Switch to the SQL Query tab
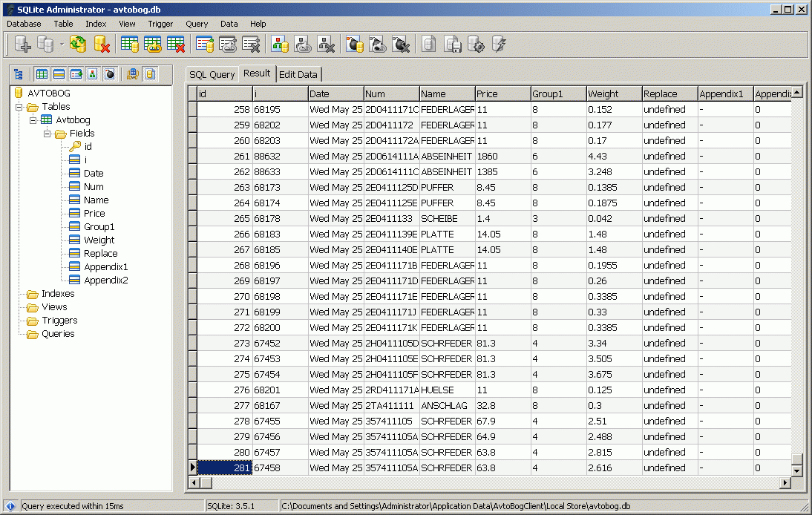Viewport: 812px width, 515px height. tap(212, 74)
